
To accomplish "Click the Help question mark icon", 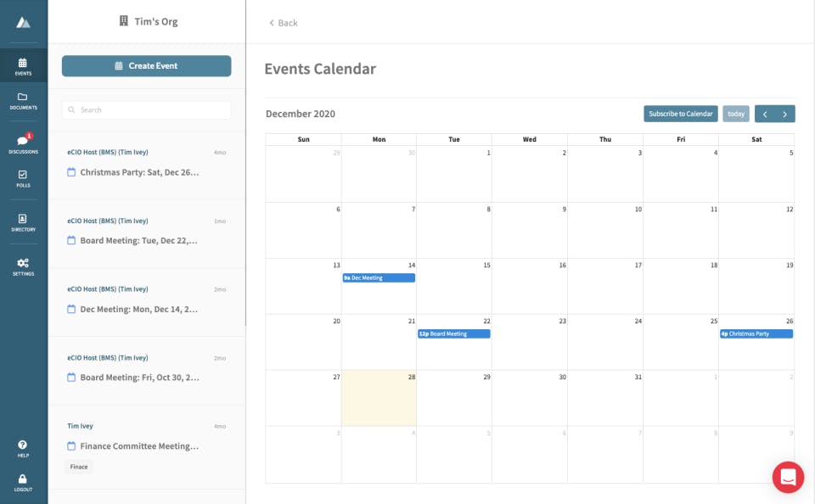I will [23, 448].
